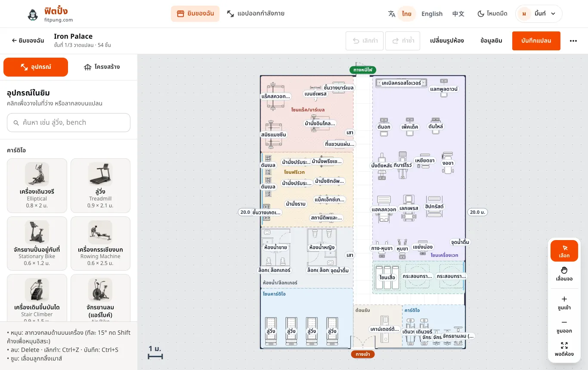588x370 pixels.
Task: Click the Fitpung gorilla logo
Action: (33, 15)
